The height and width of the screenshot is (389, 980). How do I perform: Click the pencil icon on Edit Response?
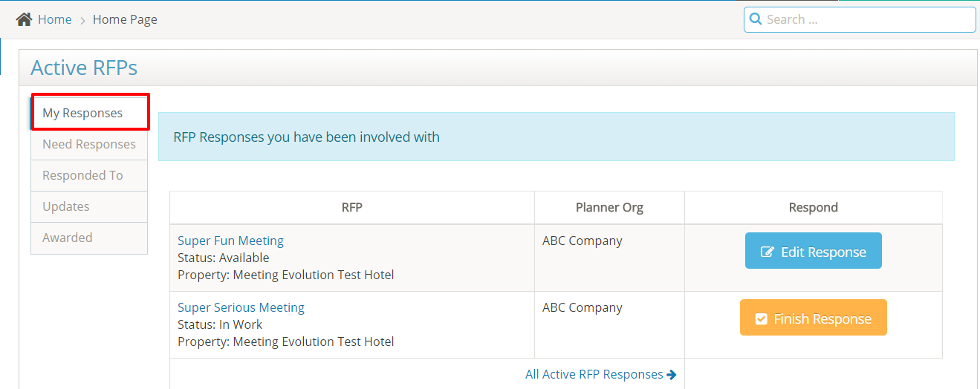[768, 252]
